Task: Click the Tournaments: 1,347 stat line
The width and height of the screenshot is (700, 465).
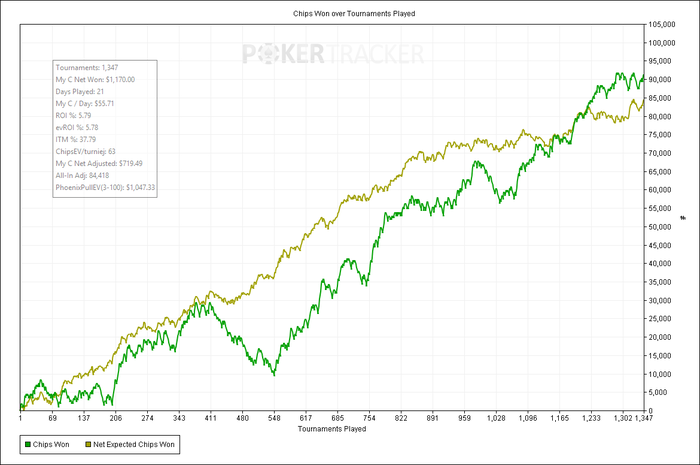Action: [x=87, y=67]
